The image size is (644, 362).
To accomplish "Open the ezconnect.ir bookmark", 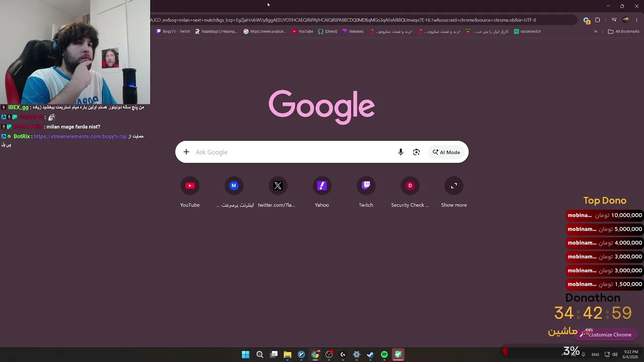I will (x=527, y=31).
